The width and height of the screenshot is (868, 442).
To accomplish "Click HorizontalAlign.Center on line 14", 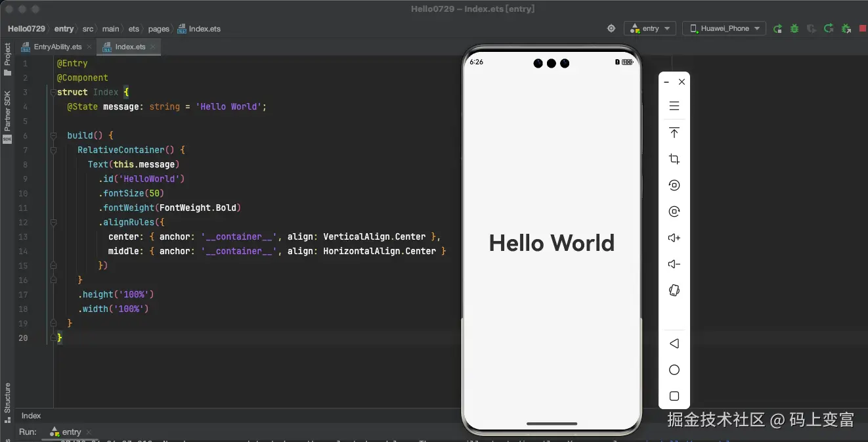I will pyautogui.click(x=380, y=252).
